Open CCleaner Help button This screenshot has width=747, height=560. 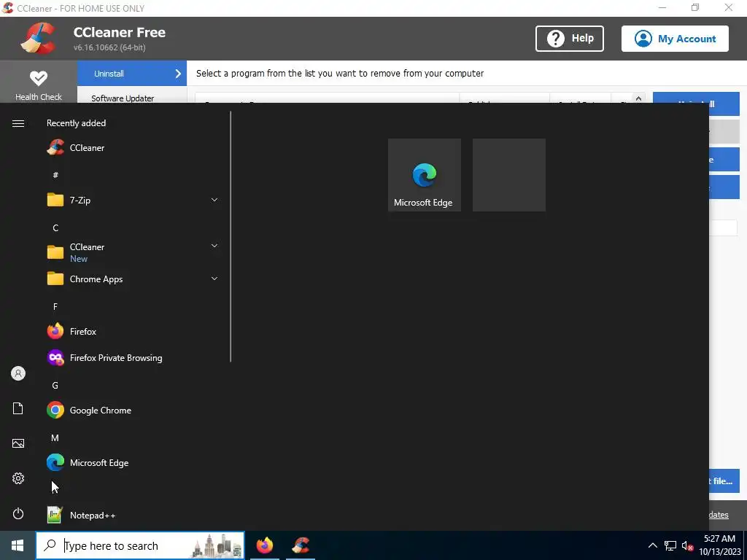(570, 39)
